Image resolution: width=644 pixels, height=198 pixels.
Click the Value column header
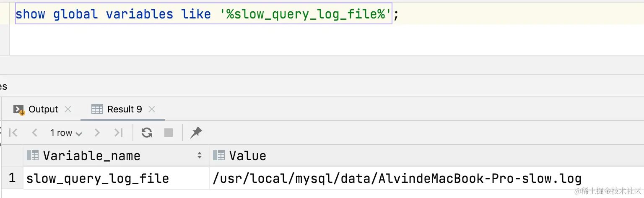(x=426, y=156)
